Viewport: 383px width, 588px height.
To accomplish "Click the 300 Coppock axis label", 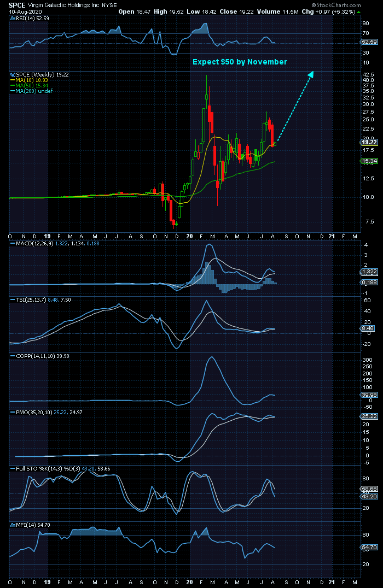I will point(367,360).
